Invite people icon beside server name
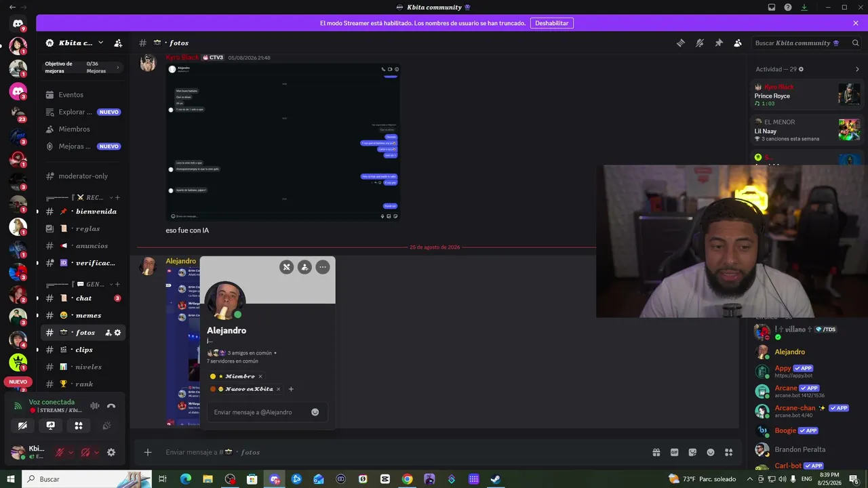This screenshot has height=488, width=868. 118,43
